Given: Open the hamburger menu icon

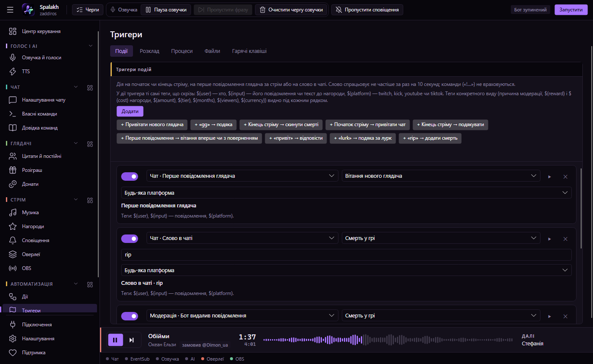Looking at the screenshot, I should pos(10,10).
